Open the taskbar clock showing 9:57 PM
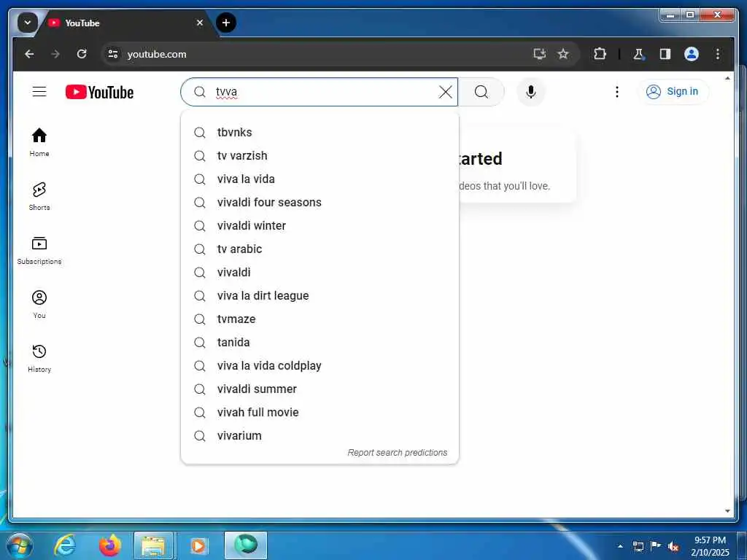Screen dimensions: 747x560 click(x=710, y=546)
